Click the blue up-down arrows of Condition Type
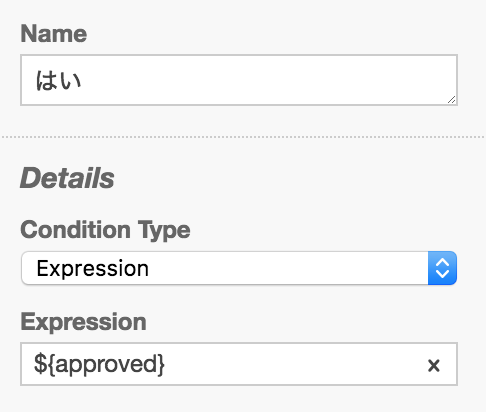This screenshot has height=412, width=486. (442, 268)
